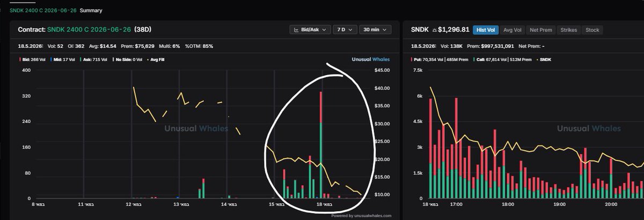Select the Summary tab label
Viewport: 644px width, 220px height.
(x=91, y=10)
